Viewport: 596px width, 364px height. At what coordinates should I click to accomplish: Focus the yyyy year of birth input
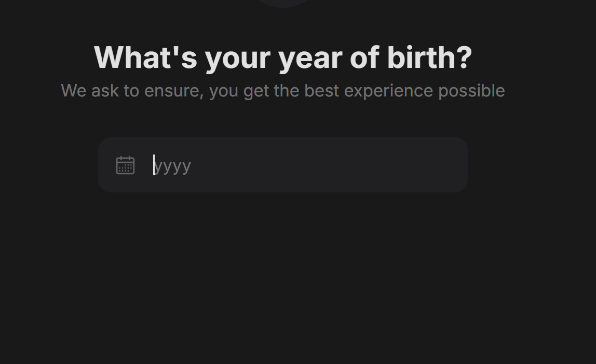tap(283, 165)
